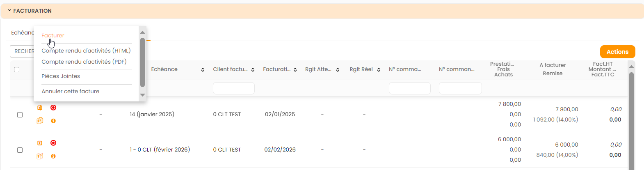Click the Client facturé filter input field

point(234,88)
